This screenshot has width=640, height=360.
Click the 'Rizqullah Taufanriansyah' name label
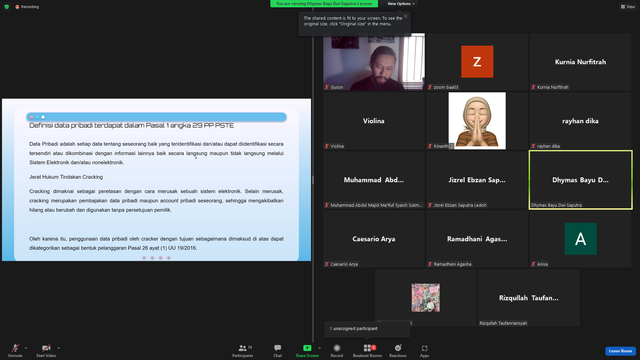(503, 323)
